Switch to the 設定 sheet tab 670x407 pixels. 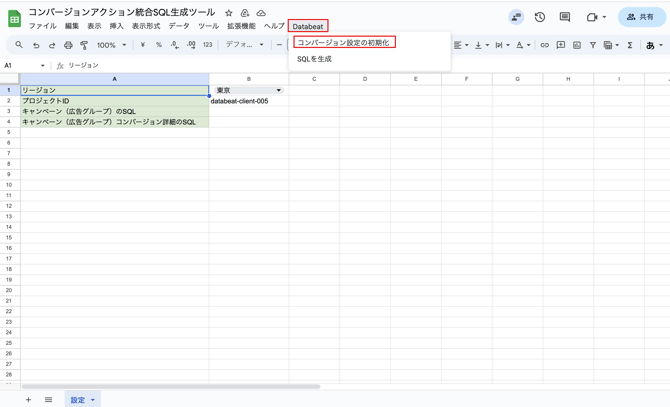pyautogui.click(x=77, y=399)
